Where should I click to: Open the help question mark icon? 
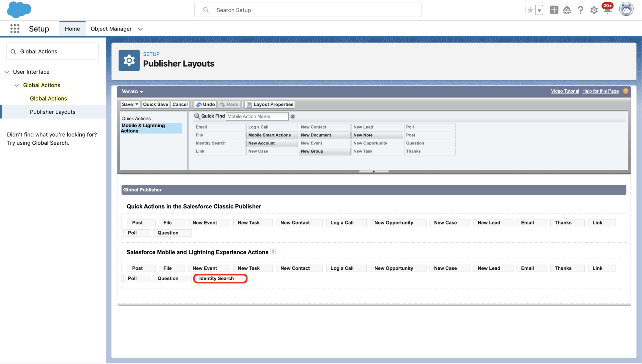pyautogui.click(x=580, y=10)
